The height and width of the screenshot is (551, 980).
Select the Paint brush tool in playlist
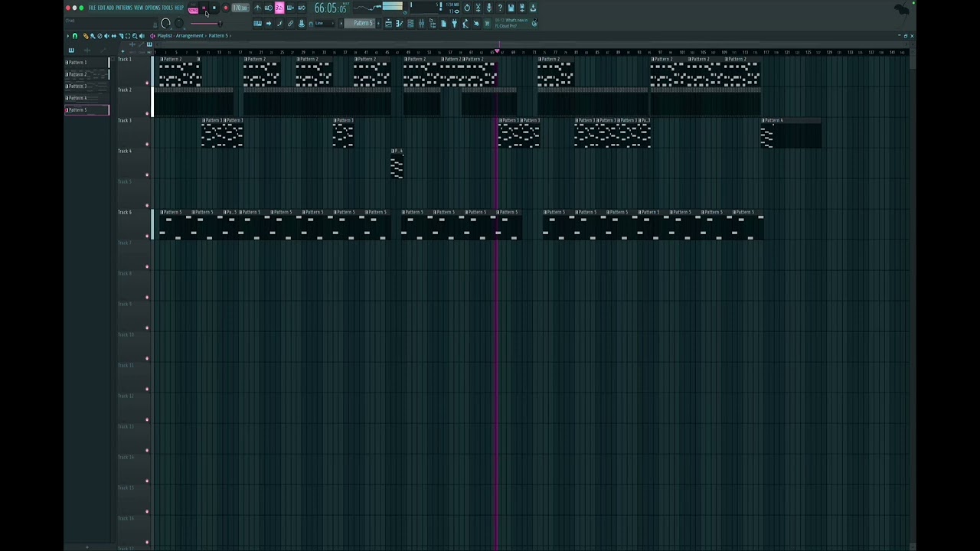[93, 36]
